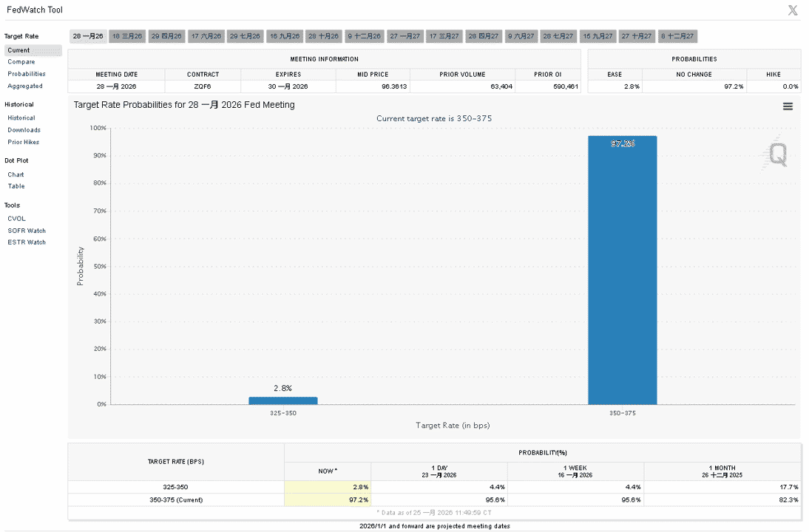Click the 1 MONTH 17.7% cell
The width and height of the screenshot is (809, 532).
722,487
